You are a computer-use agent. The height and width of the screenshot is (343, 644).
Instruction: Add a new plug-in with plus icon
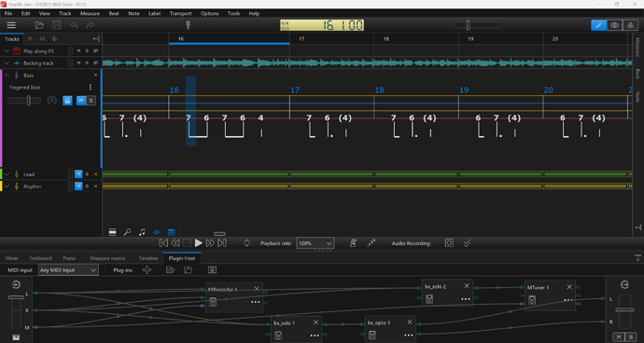(x=147, y=269)
